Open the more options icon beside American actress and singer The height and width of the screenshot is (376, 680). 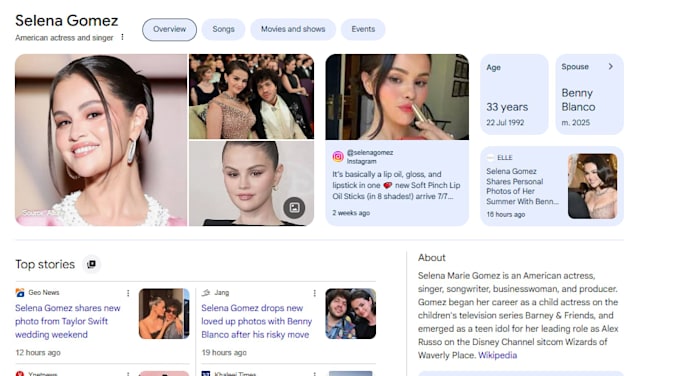coord(122,37)
